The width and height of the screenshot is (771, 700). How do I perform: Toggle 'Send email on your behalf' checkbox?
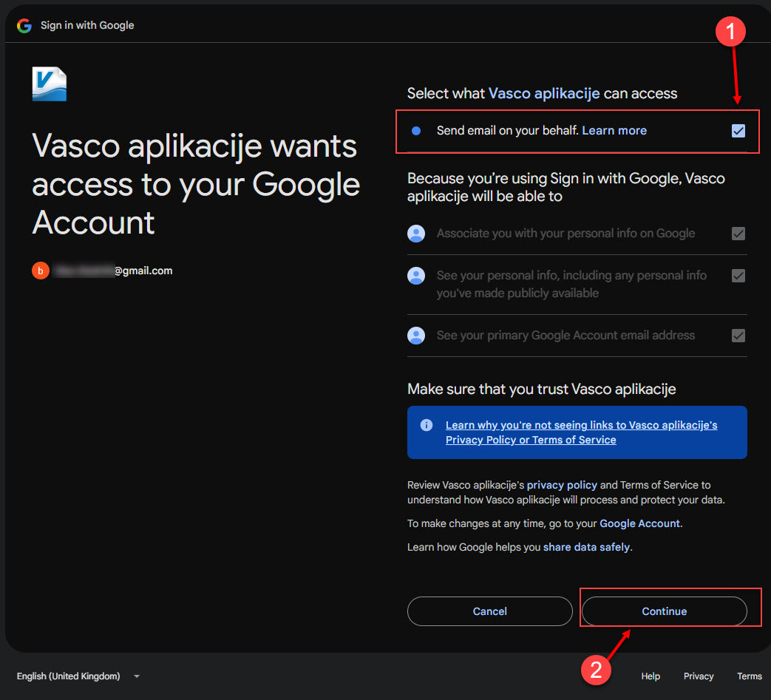coord(738,131)
